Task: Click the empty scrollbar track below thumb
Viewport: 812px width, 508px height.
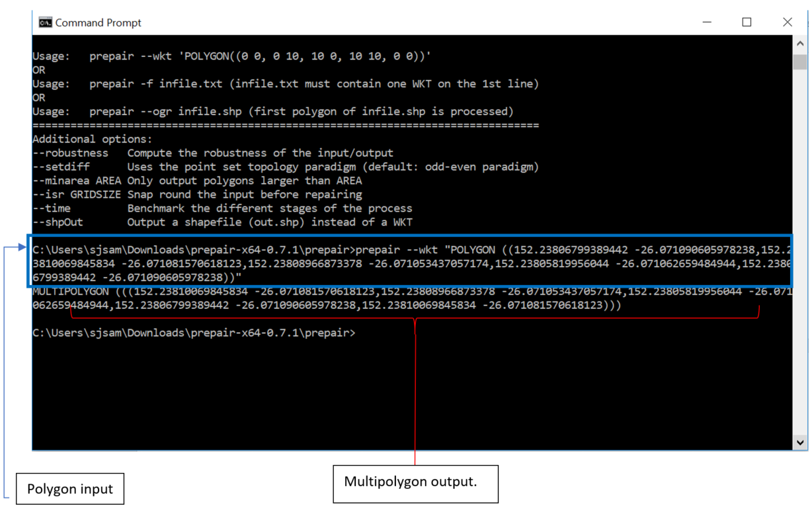Action: tap(800, 251)
